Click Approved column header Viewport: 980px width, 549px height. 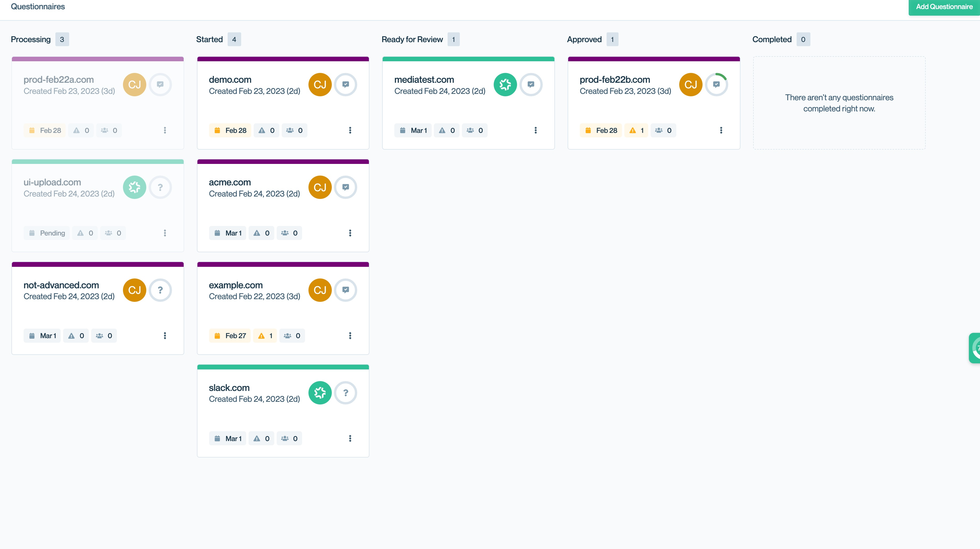pos(584,39)
